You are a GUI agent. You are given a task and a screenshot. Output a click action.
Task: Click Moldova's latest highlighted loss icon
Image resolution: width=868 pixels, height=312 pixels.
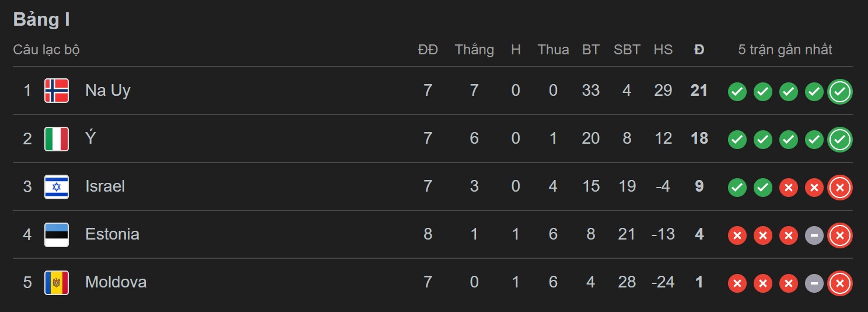[839, 283]
